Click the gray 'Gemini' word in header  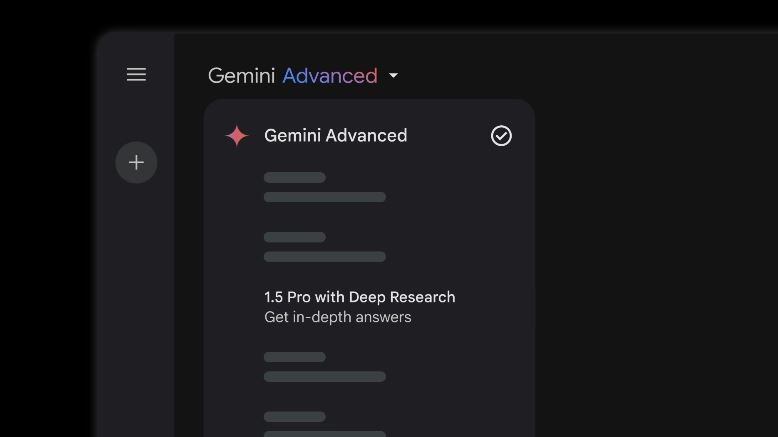point(241,76)
